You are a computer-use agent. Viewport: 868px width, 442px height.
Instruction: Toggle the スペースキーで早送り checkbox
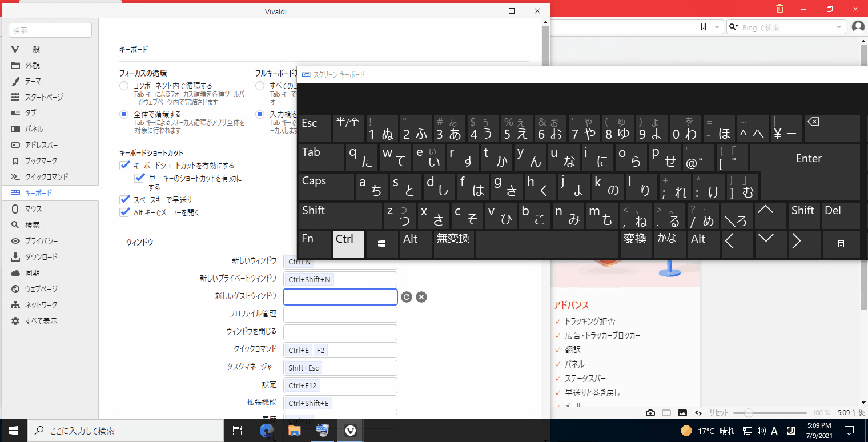pyautogui.click(x=124, y=200)
